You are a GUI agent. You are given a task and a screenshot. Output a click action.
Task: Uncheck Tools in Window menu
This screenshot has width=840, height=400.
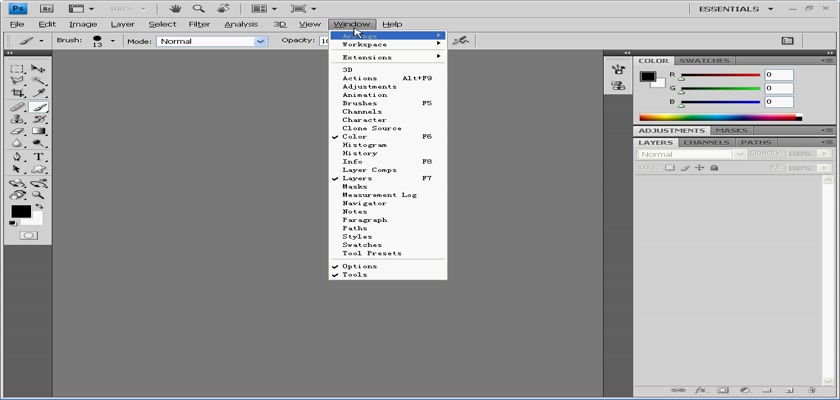pos(387,275)
